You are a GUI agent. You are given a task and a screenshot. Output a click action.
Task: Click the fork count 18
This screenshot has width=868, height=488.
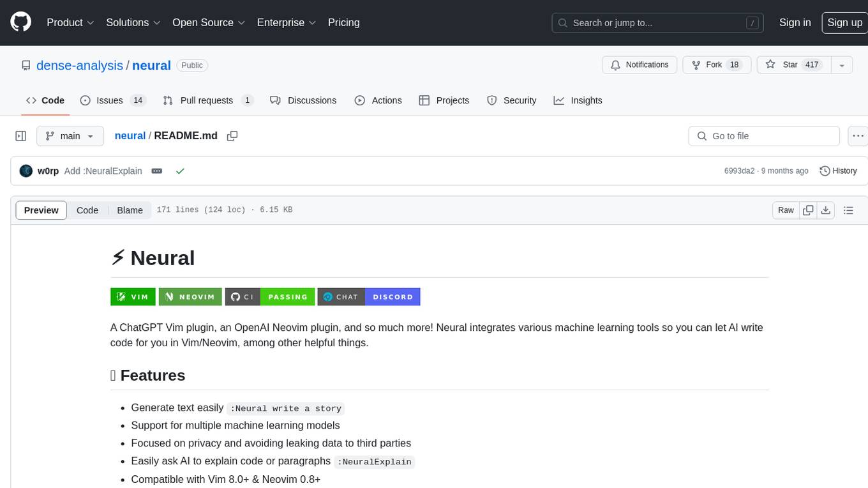click(x=734, y=65)
